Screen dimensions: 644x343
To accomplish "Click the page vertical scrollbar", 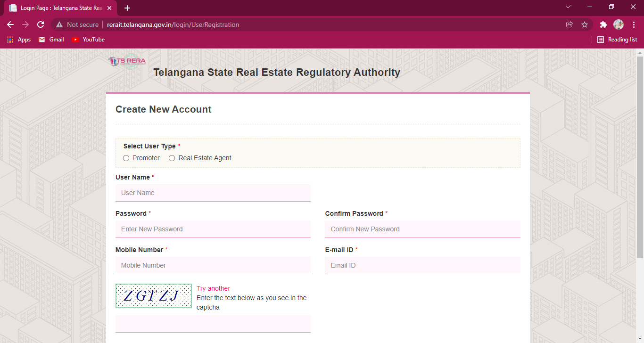I will (640, 155).
